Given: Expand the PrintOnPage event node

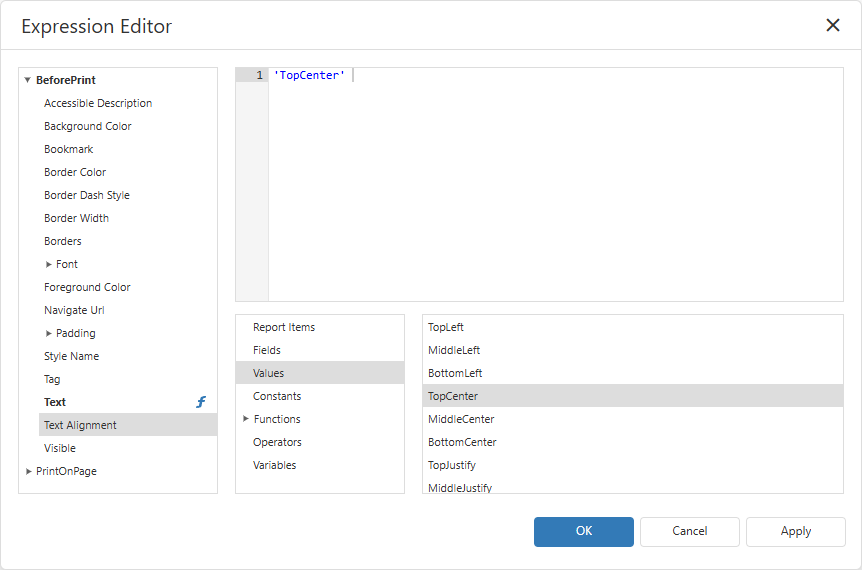Looking at the screenshot, I should (28, 472).
